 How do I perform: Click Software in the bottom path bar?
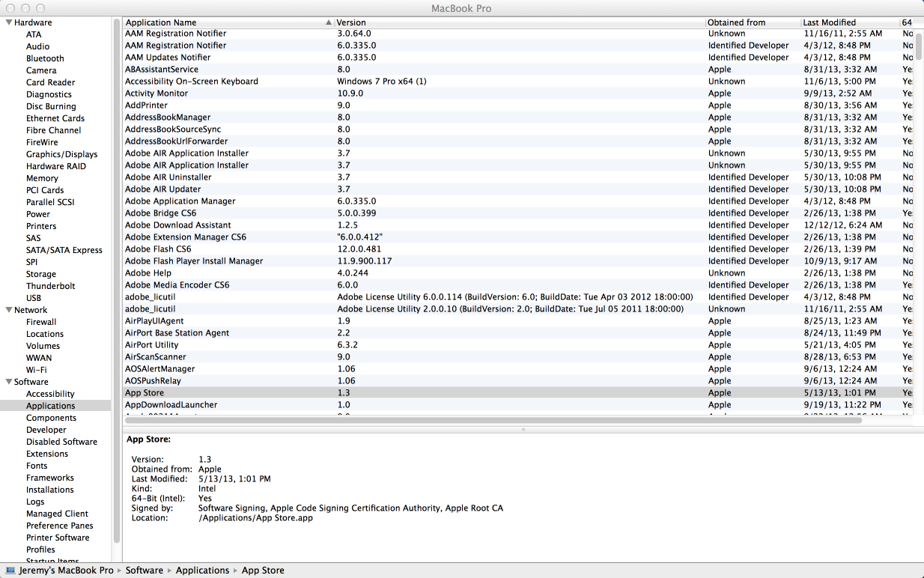144,571
